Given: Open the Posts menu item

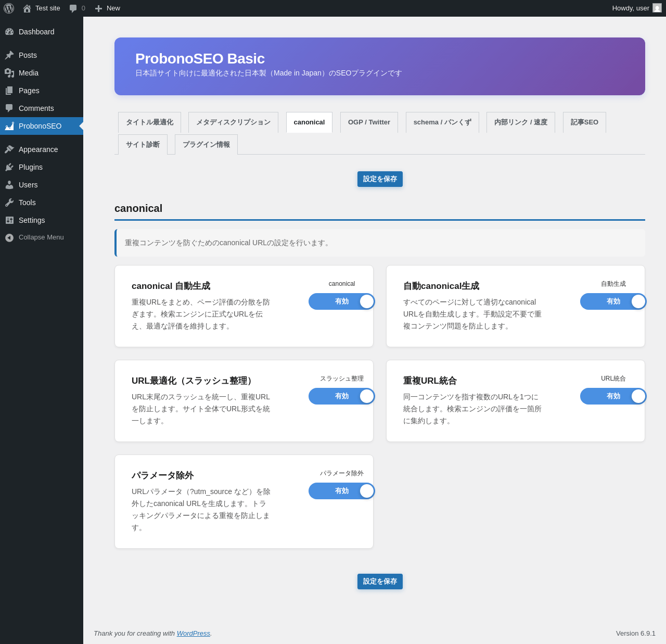Looking at the screenshot, I should (42, 55).
